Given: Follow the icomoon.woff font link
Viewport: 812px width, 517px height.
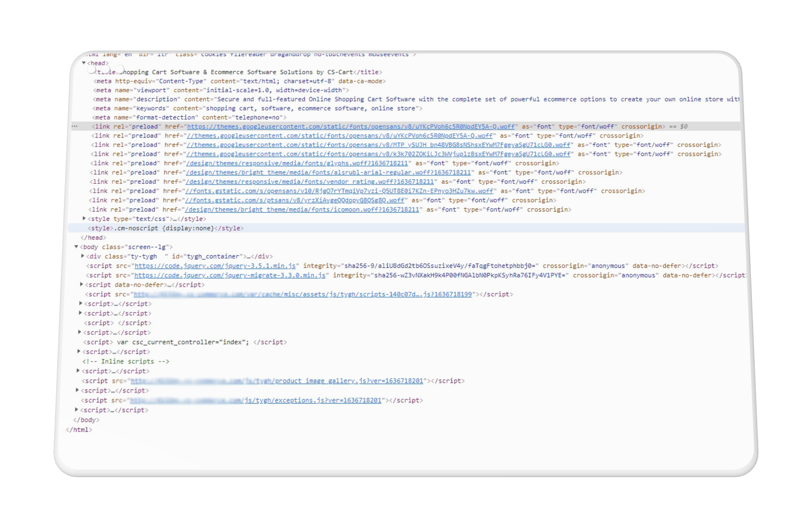Looking at the screenshot, I should (302, 210).
